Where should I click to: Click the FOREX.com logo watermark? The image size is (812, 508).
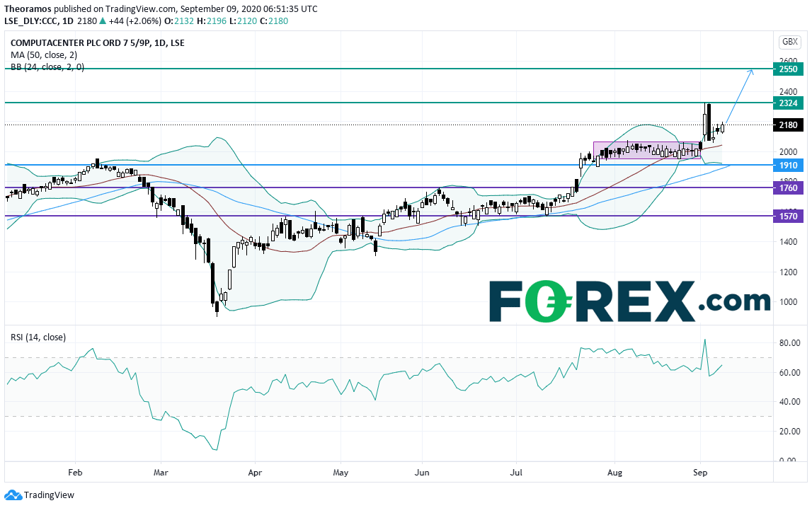[630, 301]
